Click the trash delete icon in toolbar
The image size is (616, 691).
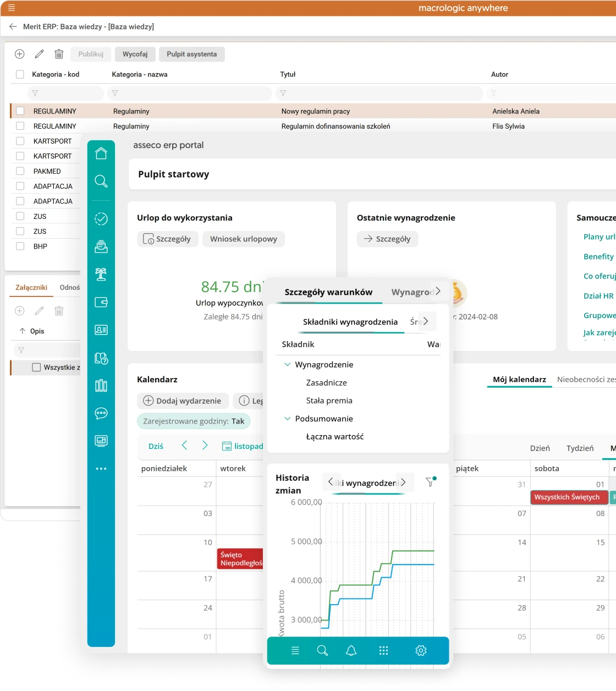tap(59, 54)
